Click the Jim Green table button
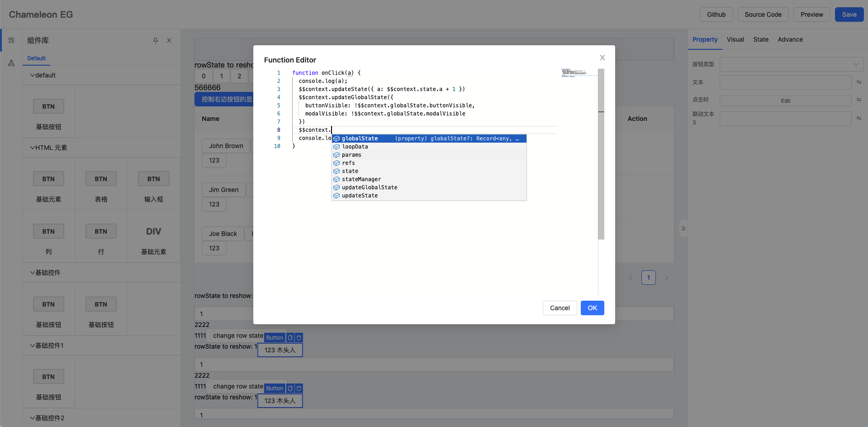 click(x=224, y=190)
